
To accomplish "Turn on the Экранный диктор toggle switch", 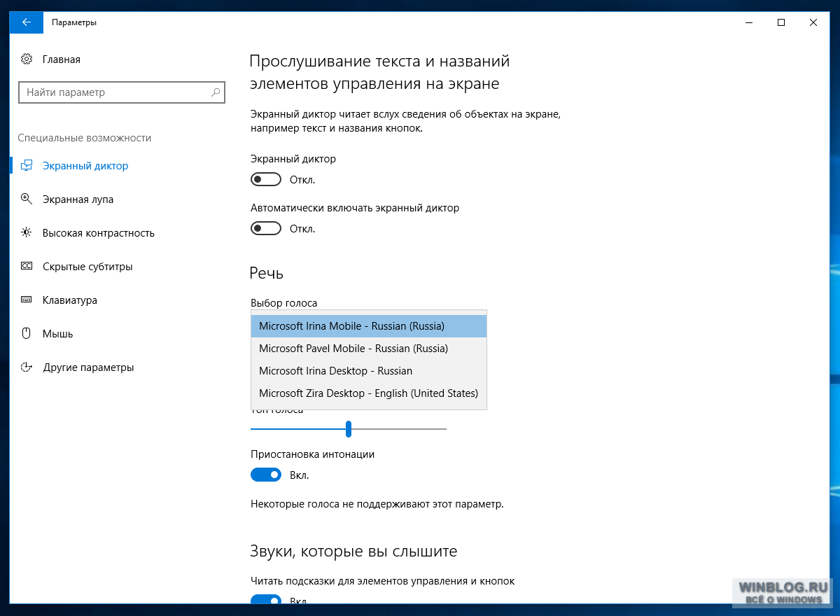I will (x=266, y=180).
